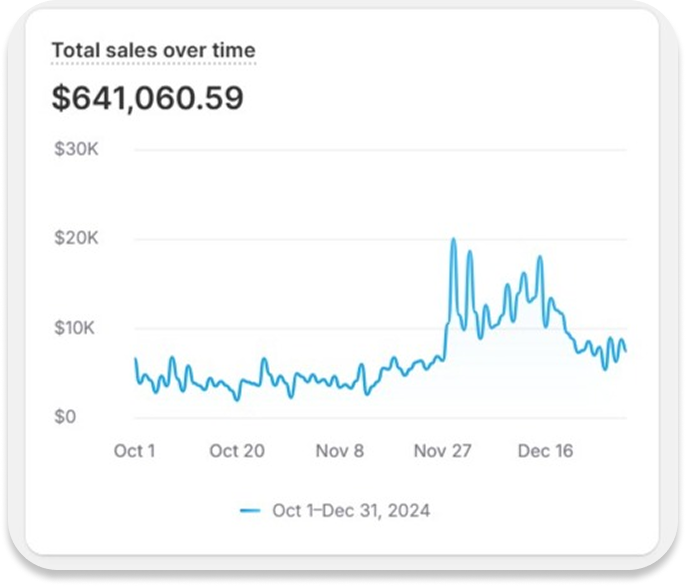Click the $30K y-axis label
Image resolution: width=686 pixels, height=586 pixels.
click(75, 150)
